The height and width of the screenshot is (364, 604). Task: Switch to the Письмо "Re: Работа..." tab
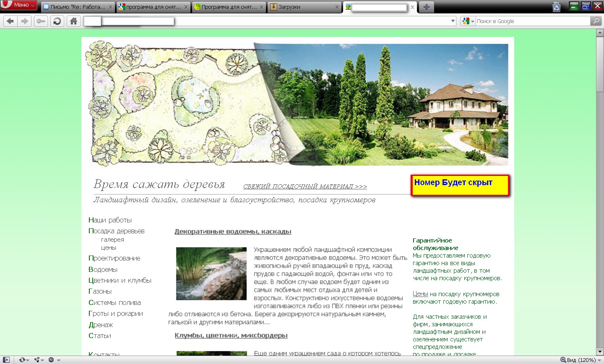[78, 7]
